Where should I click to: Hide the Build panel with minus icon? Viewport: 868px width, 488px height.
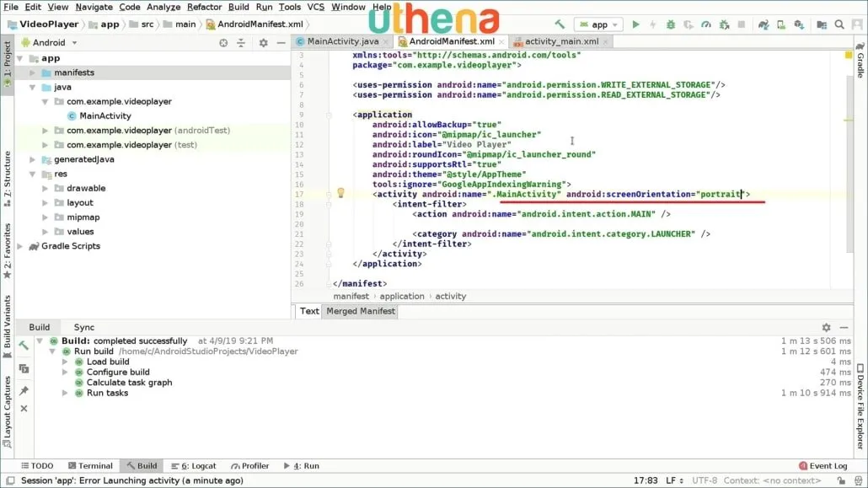pos(844,327)
